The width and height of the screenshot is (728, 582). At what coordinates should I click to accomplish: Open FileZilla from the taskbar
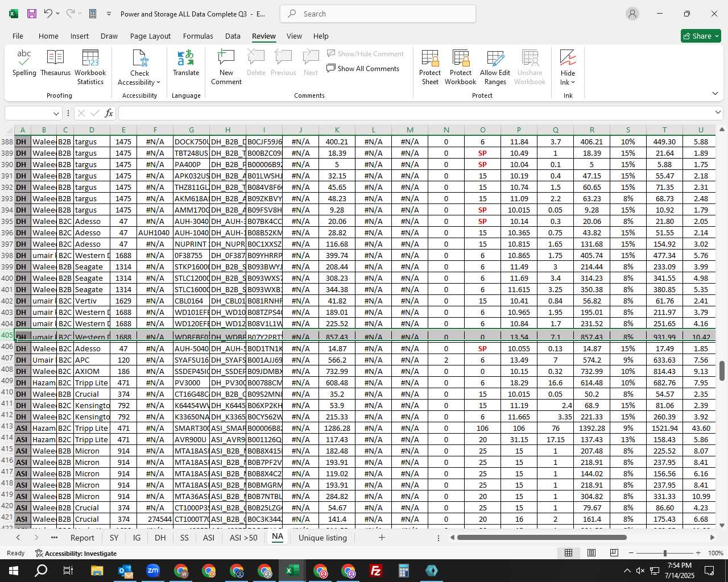pyautogui.click(x=375, y=571)
